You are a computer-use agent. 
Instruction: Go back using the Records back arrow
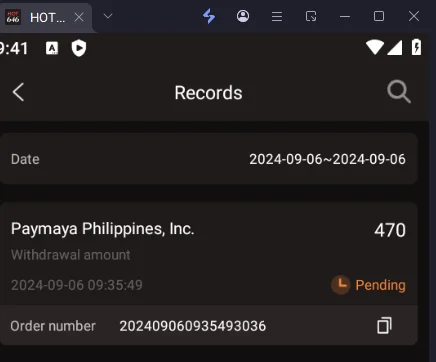coord(18,92)
